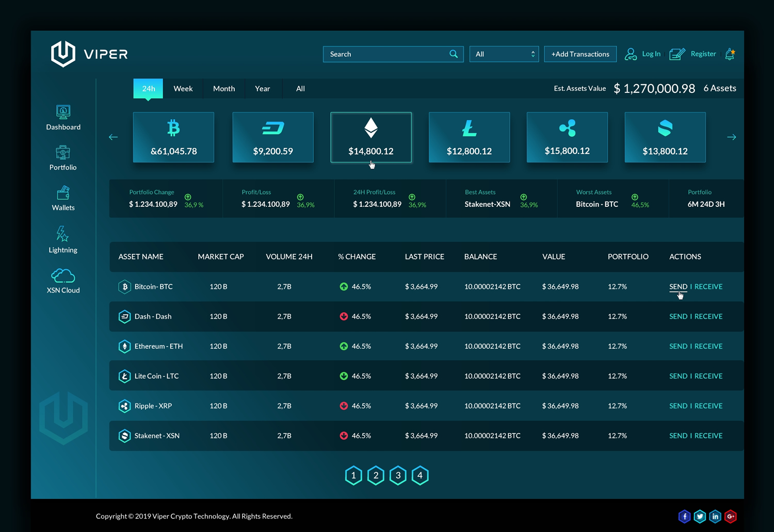
Task: Open Wallets from sidebar
Action: (63, 198)
